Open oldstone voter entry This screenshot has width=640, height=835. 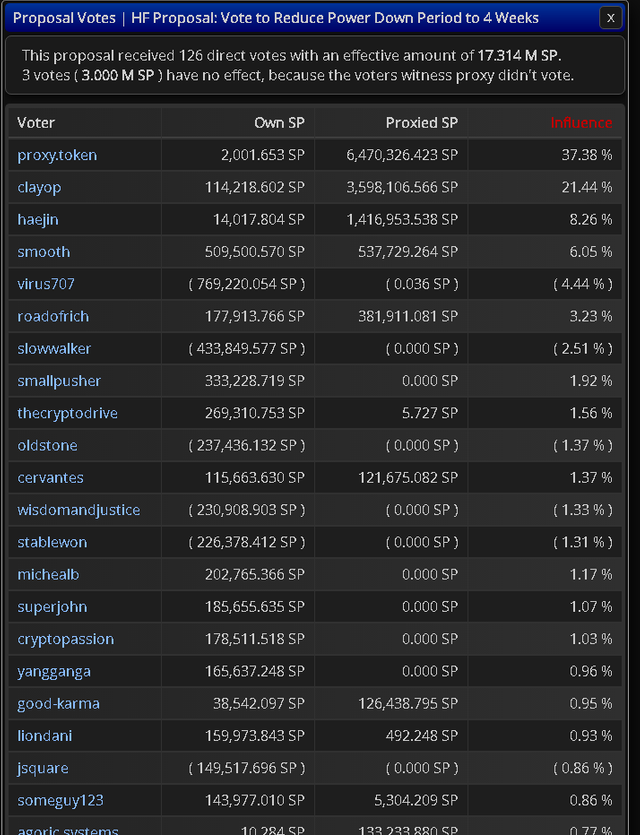[x=47, y=445]
